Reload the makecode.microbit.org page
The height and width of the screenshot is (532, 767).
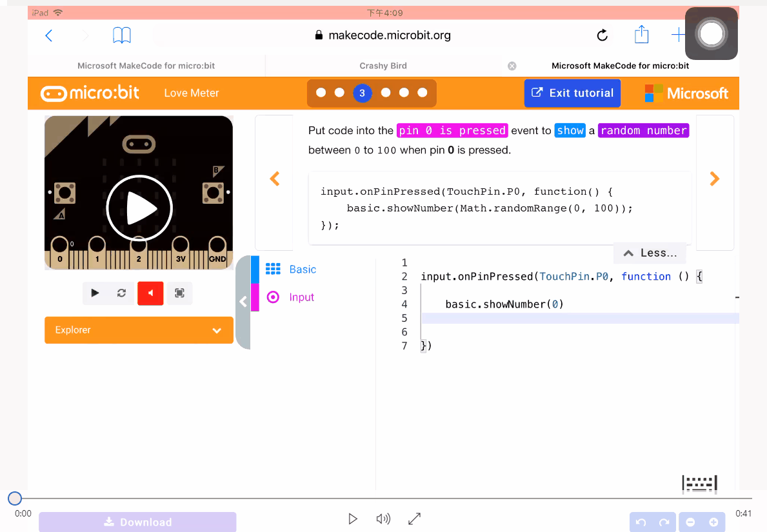point(602,35)
